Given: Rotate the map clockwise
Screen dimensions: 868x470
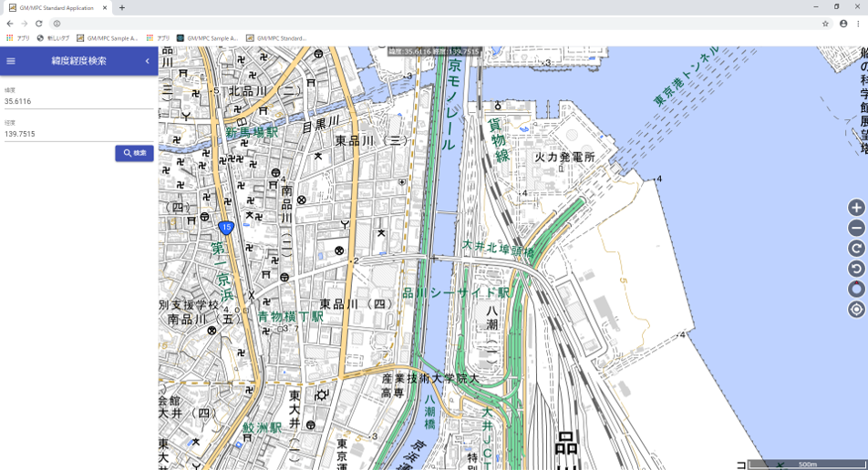Looking at the screenshot, I should point(855,249).
